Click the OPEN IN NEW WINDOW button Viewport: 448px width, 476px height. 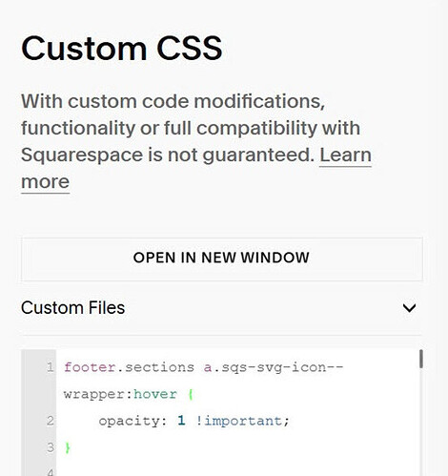pyautogui.click(x=222, y=259)
